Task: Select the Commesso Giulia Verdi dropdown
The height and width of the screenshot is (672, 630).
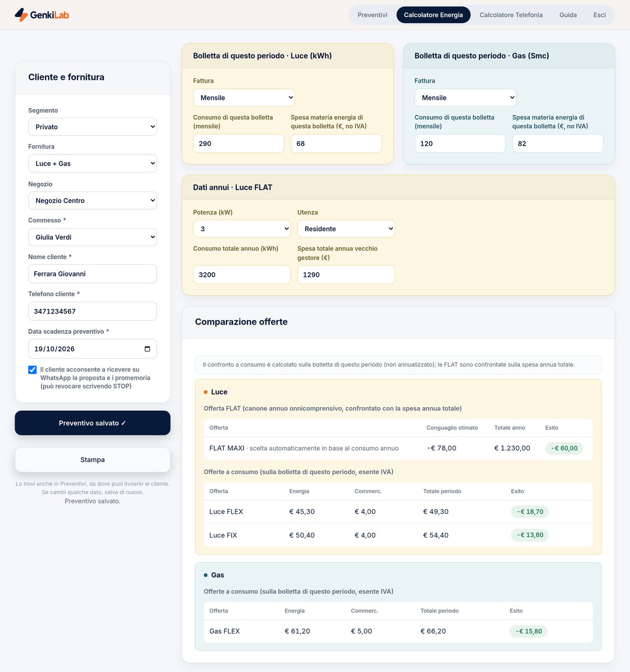Action: pos(92,237)
